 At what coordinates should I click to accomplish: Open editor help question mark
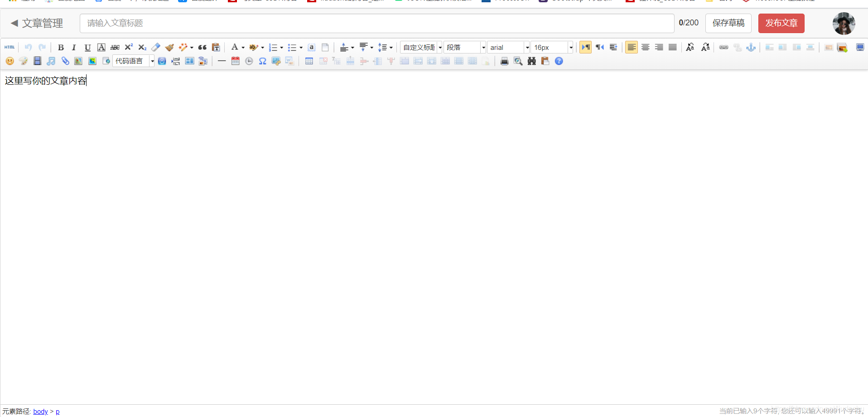coord(559,61)
